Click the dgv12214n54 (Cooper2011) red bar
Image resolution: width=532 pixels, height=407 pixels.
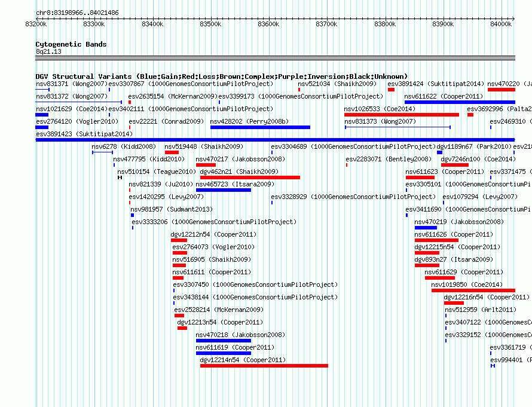(x=264, y=366)
